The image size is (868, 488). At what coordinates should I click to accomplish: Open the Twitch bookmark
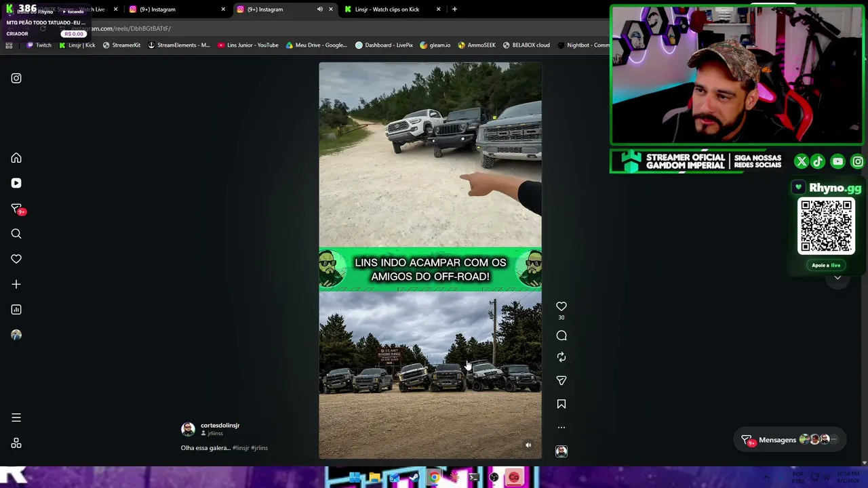pyautogui.click(x=38, y=45)
